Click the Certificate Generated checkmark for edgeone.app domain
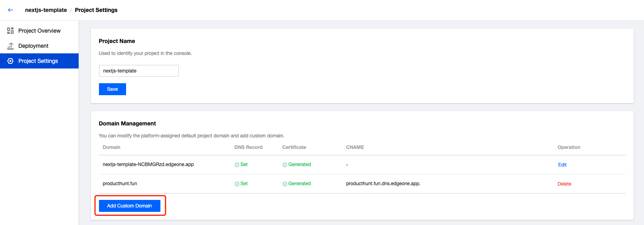Viewport: 644px width, 225px height. coord(285,165)
